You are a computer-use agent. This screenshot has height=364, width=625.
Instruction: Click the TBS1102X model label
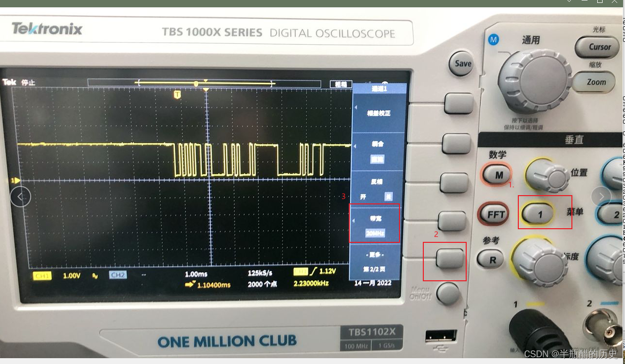click(x=372, y=332)
